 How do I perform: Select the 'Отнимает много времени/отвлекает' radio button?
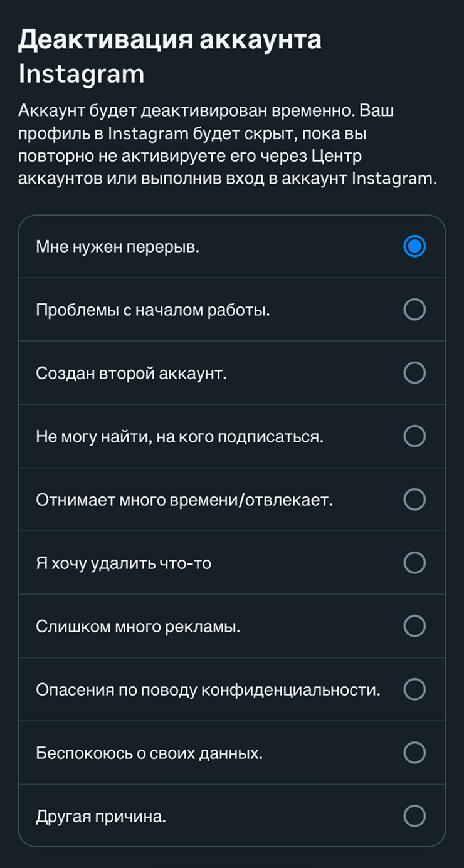414,499
